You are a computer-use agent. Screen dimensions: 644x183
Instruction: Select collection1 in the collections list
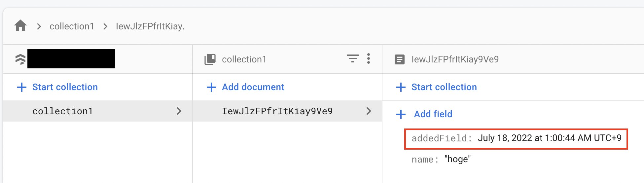(x=63, y=111)
